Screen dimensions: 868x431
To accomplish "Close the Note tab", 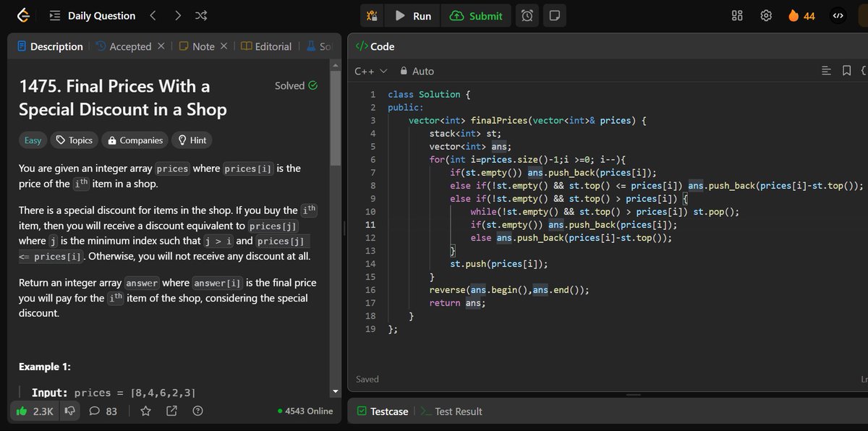I will coord(224,46).
